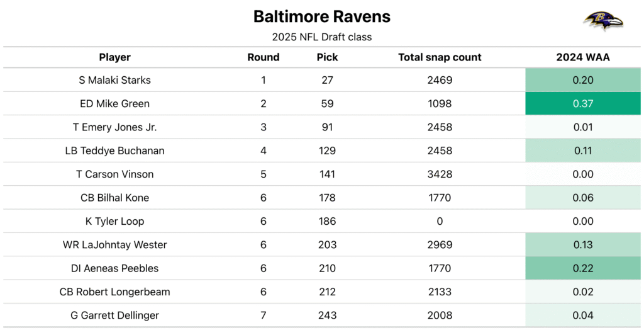Click LB Teddye Buchanan player name
Screen dimensions: 644x330
point(114,151)
